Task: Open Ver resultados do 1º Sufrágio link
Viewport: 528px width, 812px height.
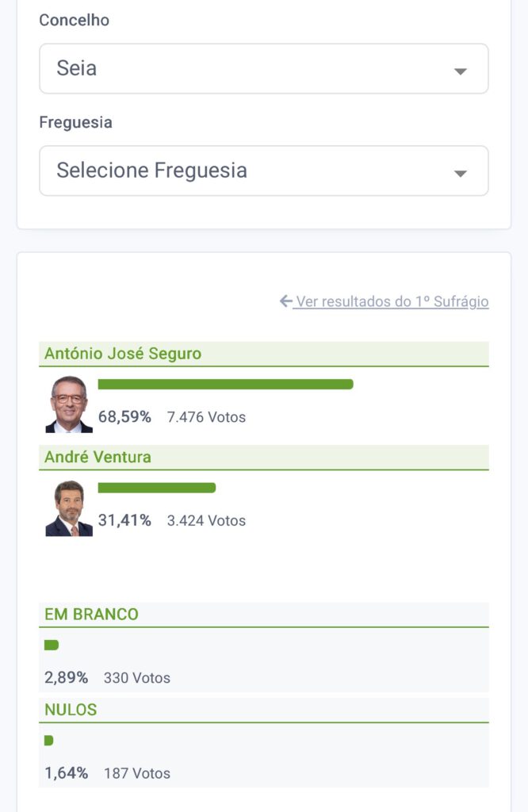Action: (392, 301)
